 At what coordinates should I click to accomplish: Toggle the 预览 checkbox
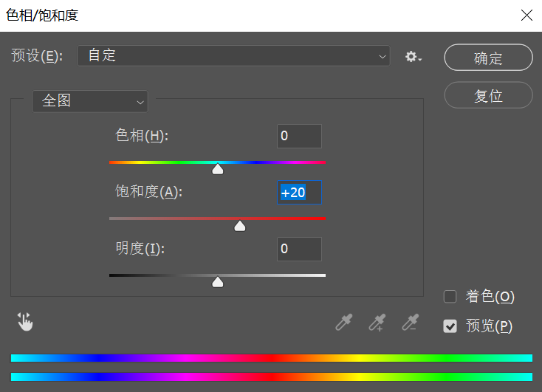(450, 326)
